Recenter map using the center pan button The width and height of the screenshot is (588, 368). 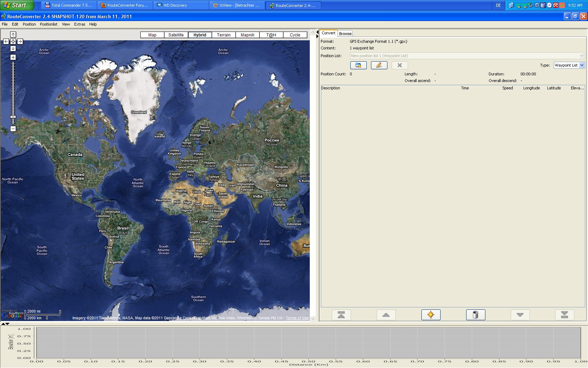click(13, 41)
